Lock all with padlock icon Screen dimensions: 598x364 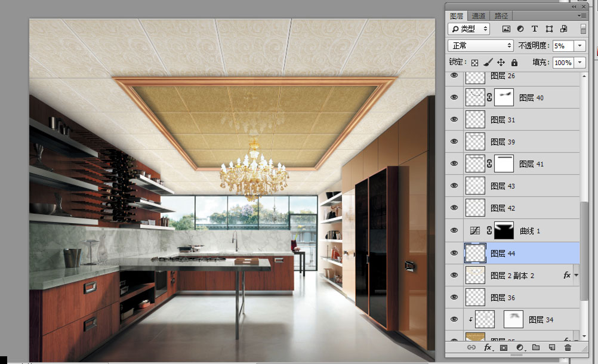click(x=514, y=63)
